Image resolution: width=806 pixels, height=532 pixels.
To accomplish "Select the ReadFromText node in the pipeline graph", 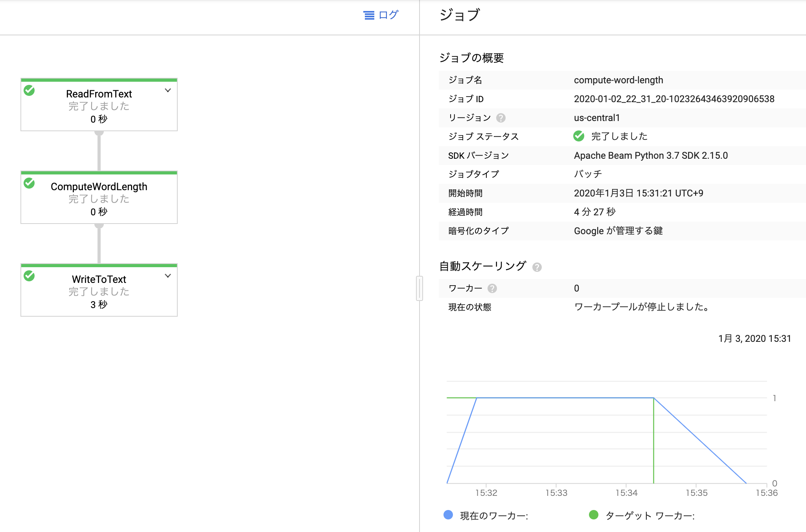I will (99, 105).
